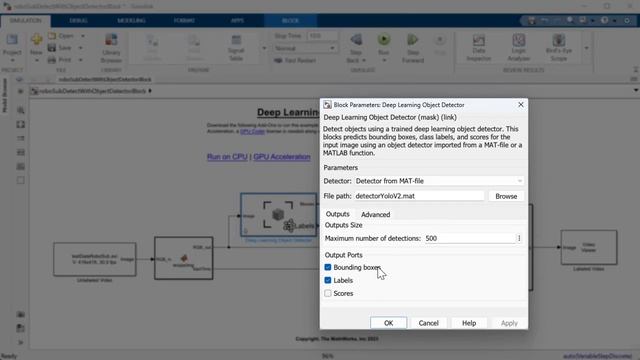Edit the Stop Time field
The image size is (640, 360).
pos(322,36)
